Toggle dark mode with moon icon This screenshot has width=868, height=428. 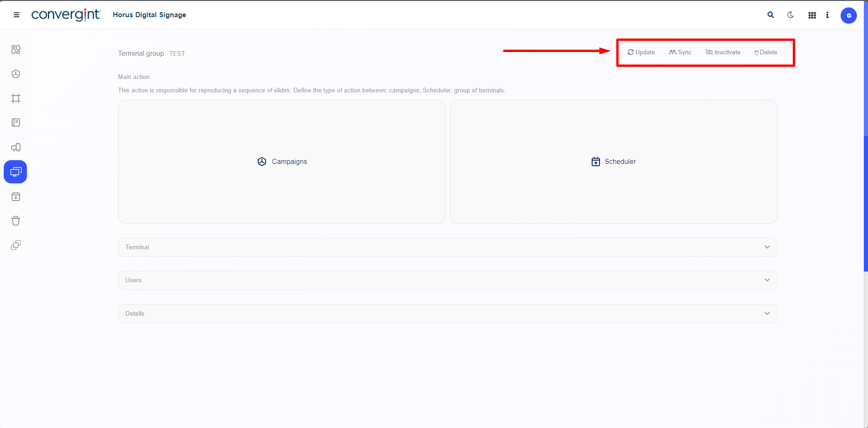790,15
